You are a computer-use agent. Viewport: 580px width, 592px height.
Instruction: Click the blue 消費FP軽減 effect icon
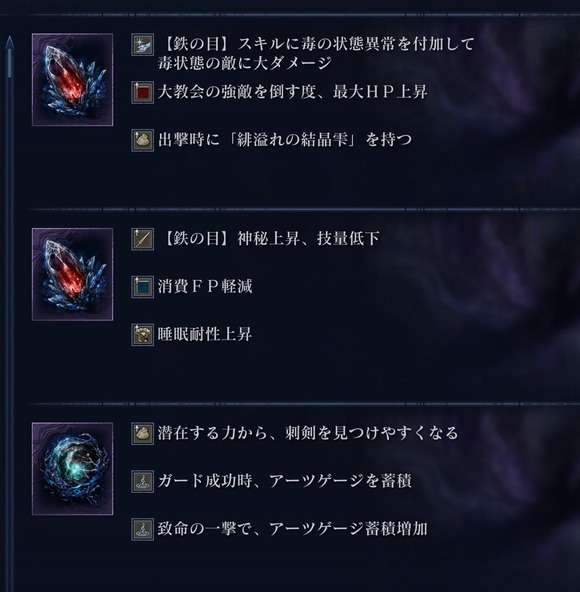[x=142, y=287]
